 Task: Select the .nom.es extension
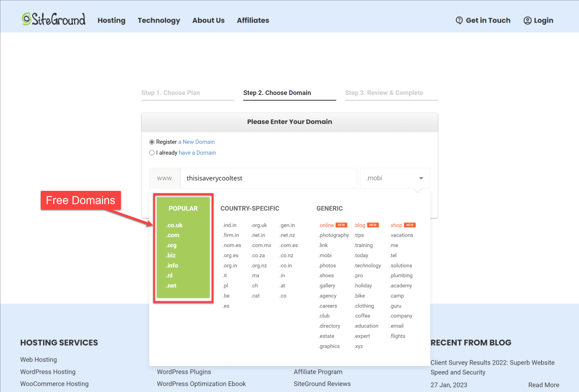tap(232, 246)
